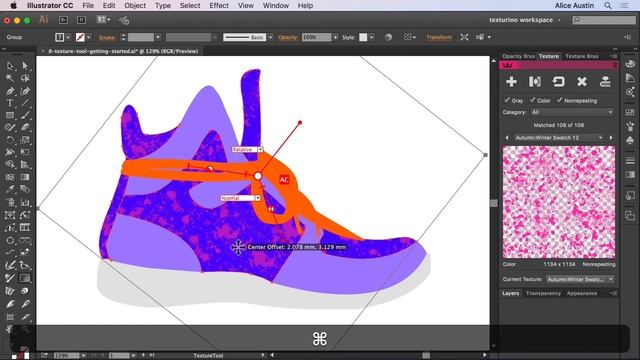Open the Effect menu
The image size is (640, 360).
219,5
